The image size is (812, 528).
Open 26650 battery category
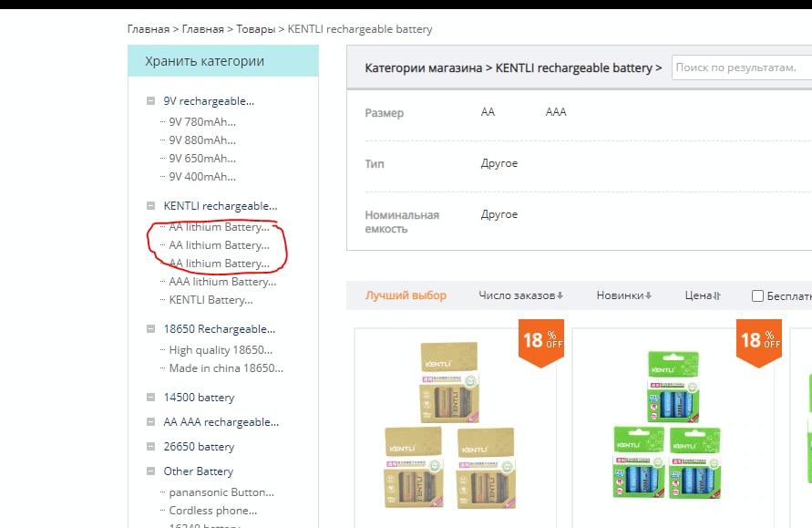click(199, 447)
